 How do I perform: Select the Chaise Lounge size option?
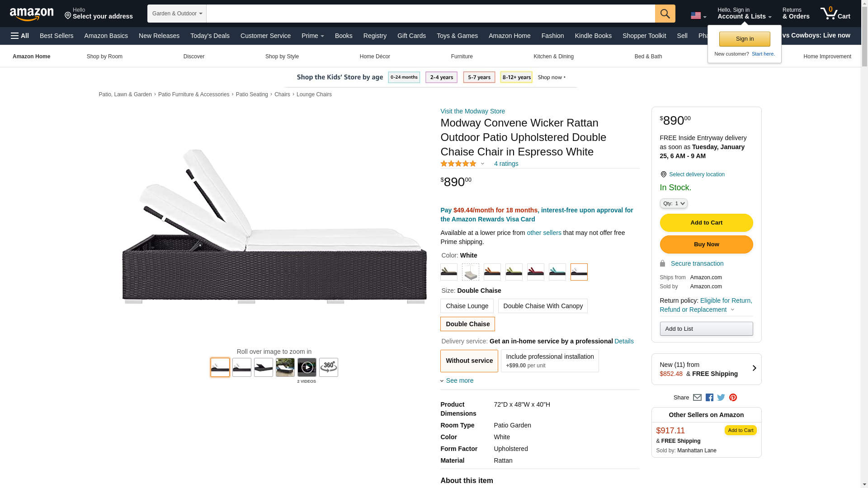467,306
